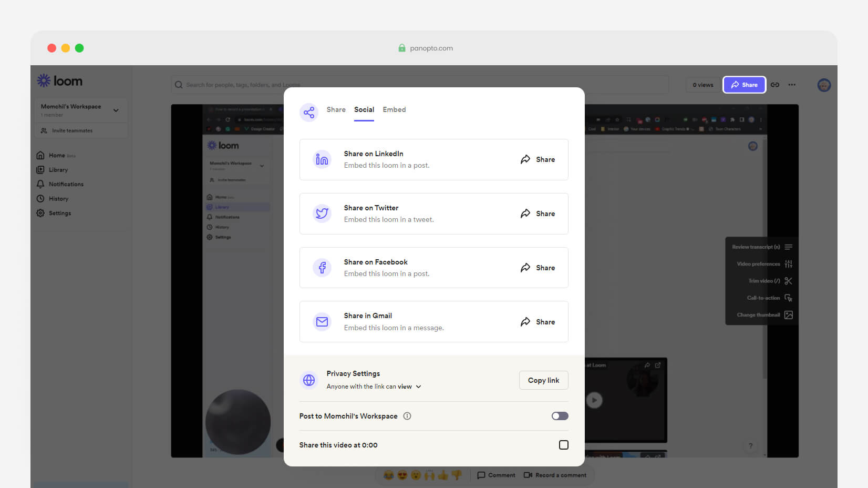
Task: Click the Comment button below video
Action: (496, 475)
